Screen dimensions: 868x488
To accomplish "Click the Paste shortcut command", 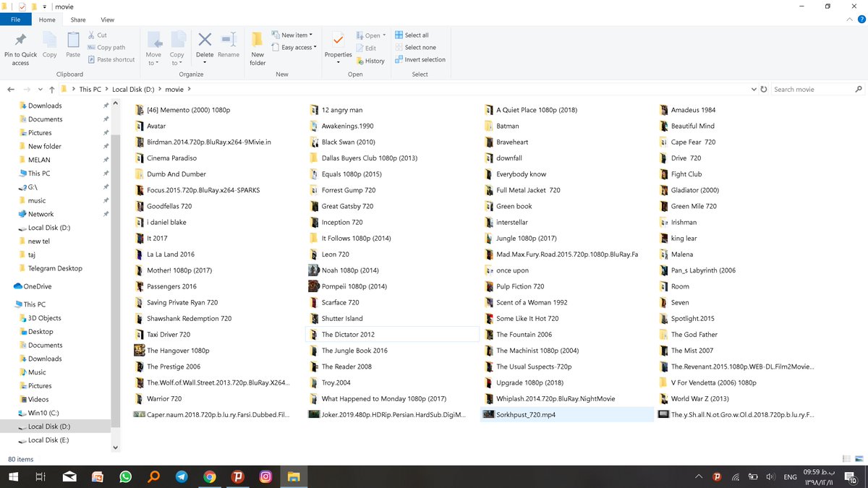I will pyautogui.click(x=111, y=59).
